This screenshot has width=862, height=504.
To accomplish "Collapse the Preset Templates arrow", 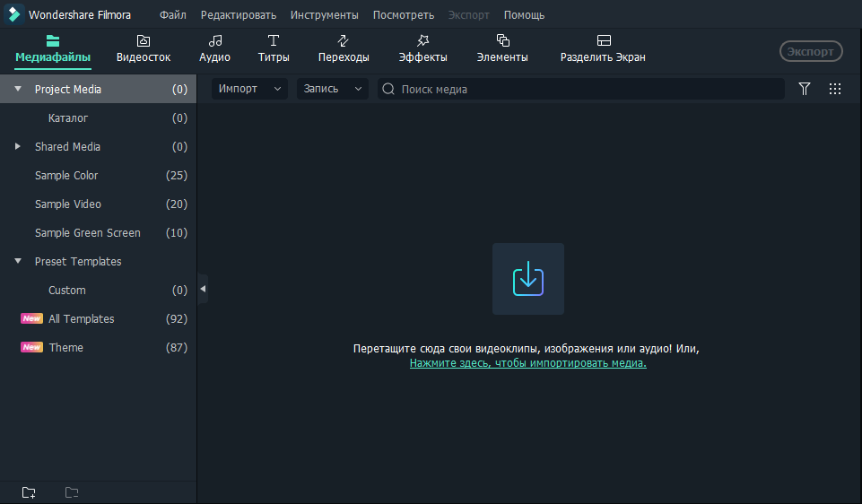I will click(18, 261).
